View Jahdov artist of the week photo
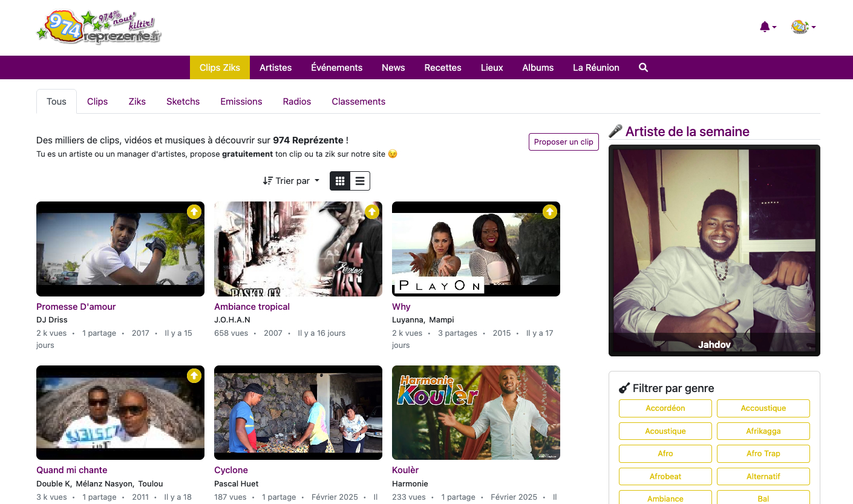Image resolution: width=853 pixels, height=504 pixels. click(714, 249)
